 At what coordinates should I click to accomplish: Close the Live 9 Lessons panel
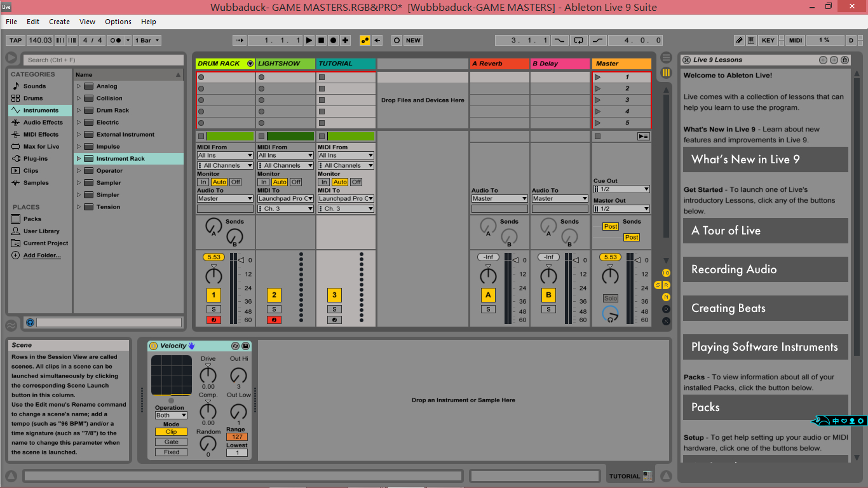686,60
